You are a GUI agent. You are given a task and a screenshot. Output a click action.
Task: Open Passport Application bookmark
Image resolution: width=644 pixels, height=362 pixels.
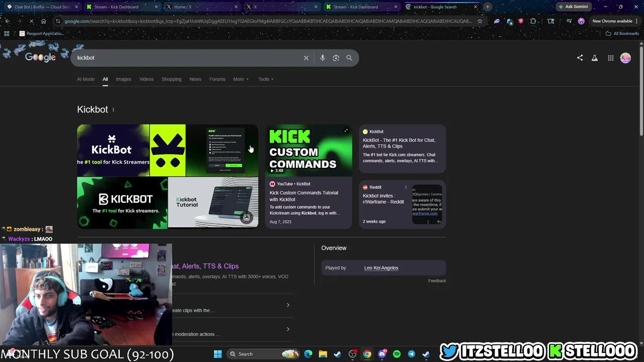41,33
